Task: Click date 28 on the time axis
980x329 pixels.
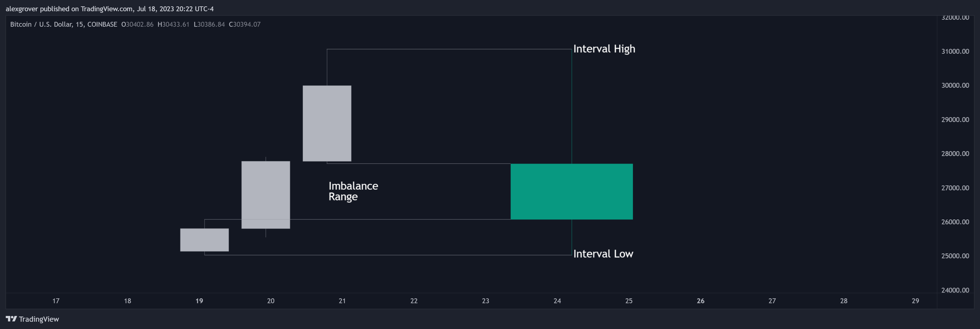Action: tap(844, 301)
